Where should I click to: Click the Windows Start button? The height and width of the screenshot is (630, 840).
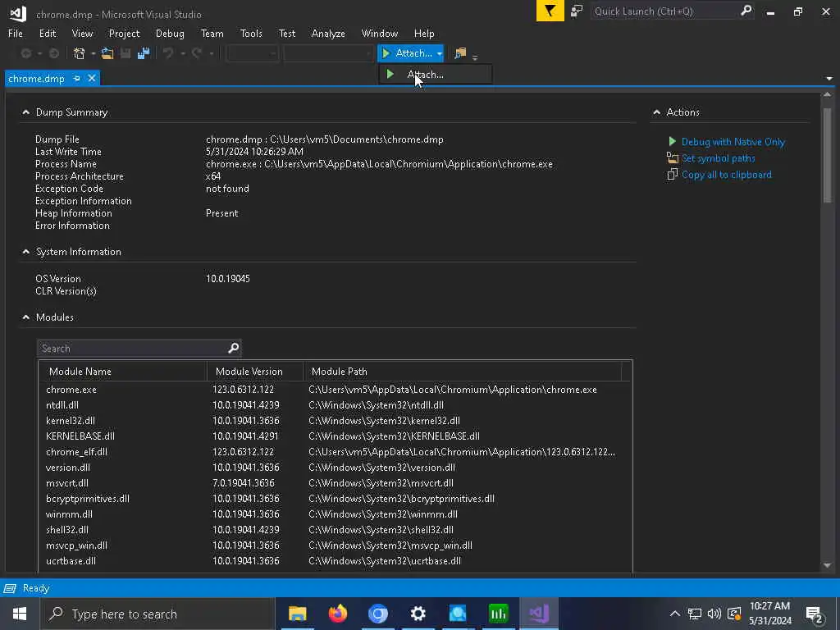point(20,614)
